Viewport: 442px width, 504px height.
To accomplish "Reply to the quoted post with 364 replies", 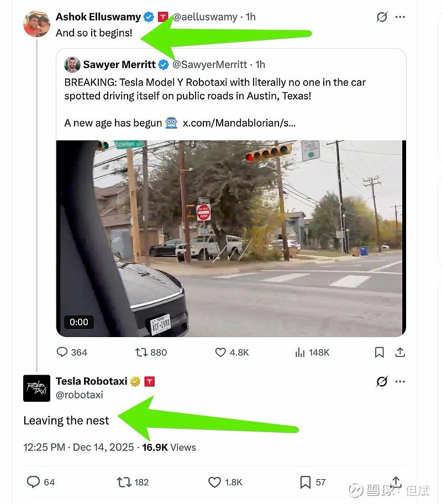I will [x=62, y=352].
